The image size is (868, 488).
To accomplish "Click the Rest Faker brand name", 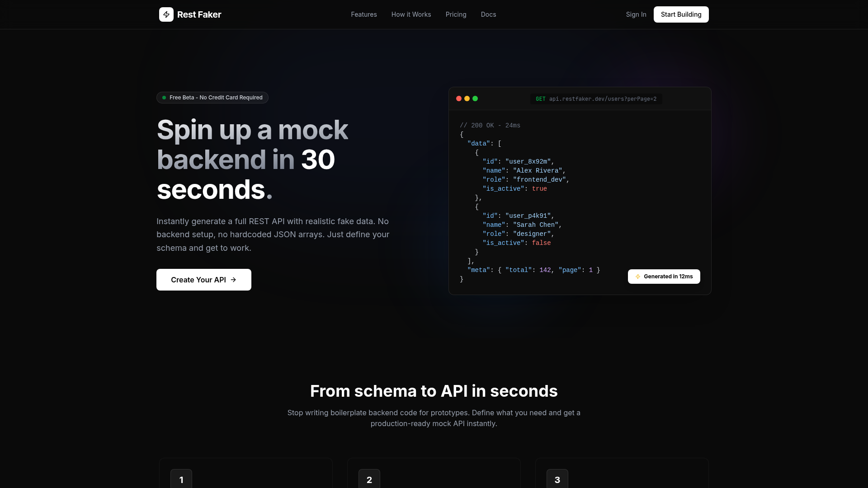I will (x=199, y=14).
